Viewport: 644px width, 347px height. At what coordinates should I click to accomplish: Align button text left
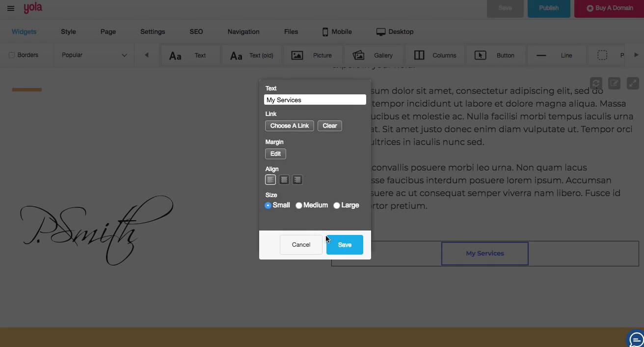270,180
